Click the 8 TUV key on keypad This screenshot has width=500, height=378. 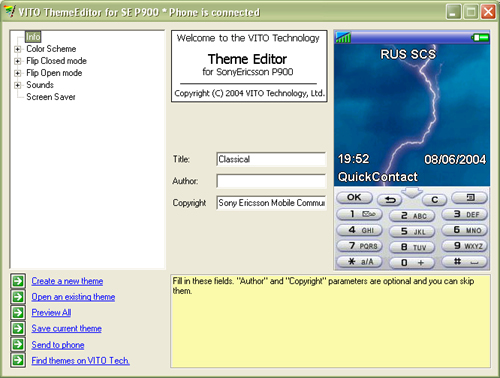coord(412,247)
